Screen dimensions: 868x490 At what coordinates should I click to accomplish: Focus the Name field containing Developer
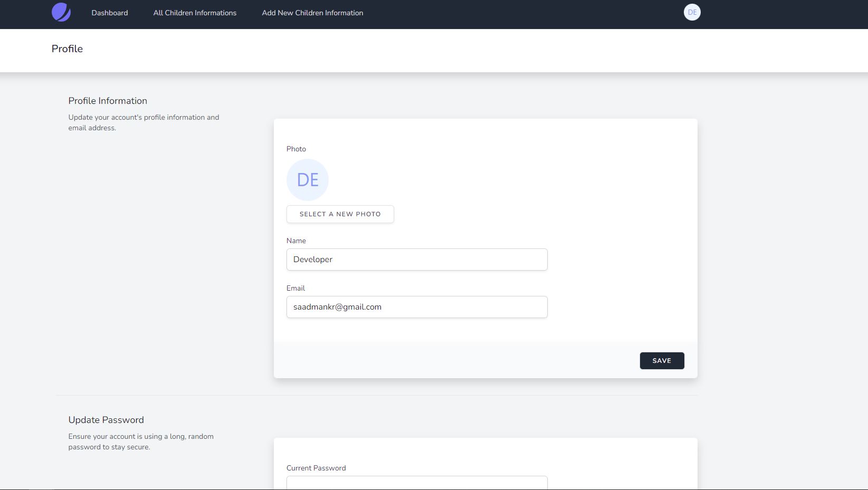click(x=416, y=260)
